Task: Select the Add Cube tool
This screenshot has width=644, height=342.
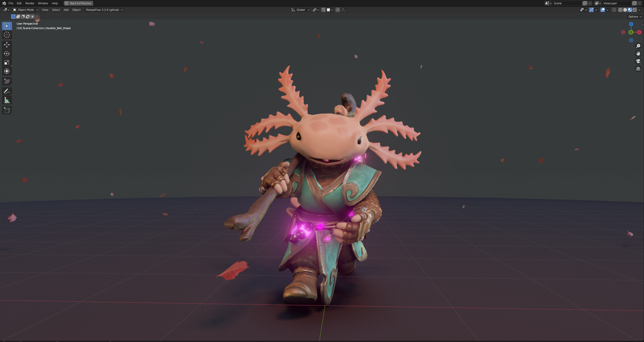Action: click(7, 110)
